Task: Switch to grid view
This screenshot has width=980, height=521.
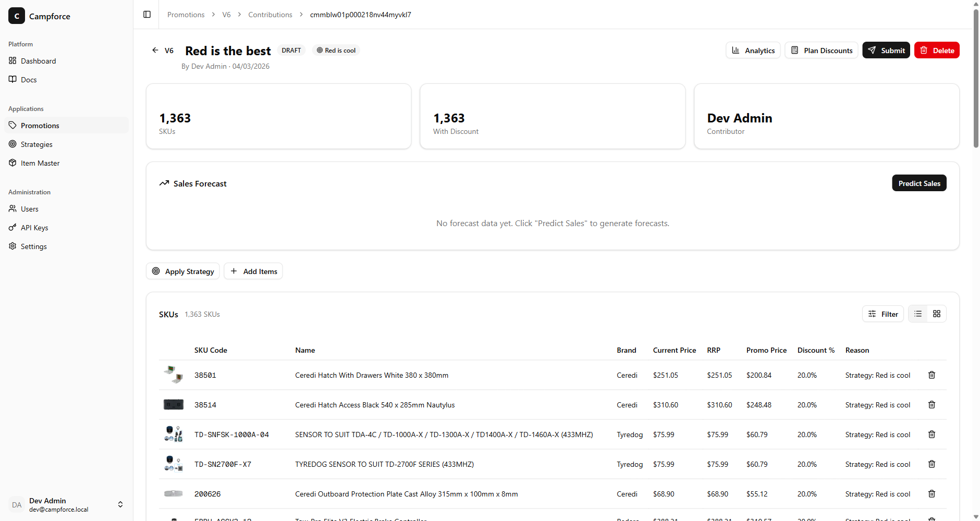Action: [x=937, y=314]
